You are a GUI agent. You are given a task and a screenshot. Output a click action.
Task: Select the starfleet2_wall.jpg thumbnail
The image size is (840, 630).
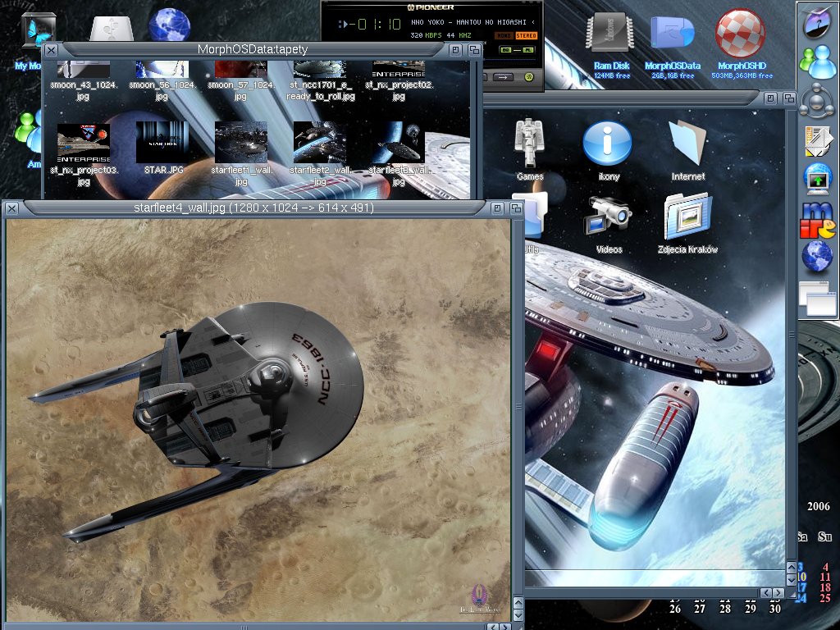click(320, 142)
